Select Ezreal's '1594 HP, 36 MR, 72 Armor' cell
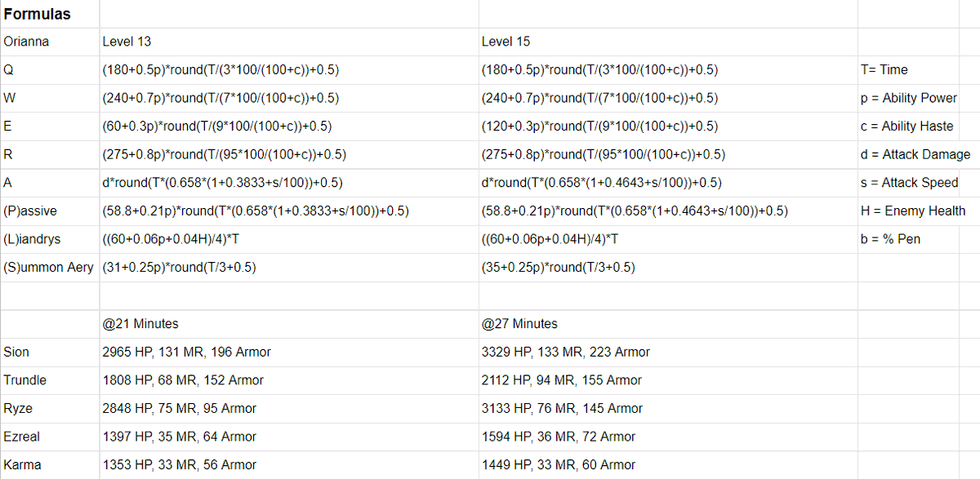The image size is (980, 479). click(x=667, y=437)
